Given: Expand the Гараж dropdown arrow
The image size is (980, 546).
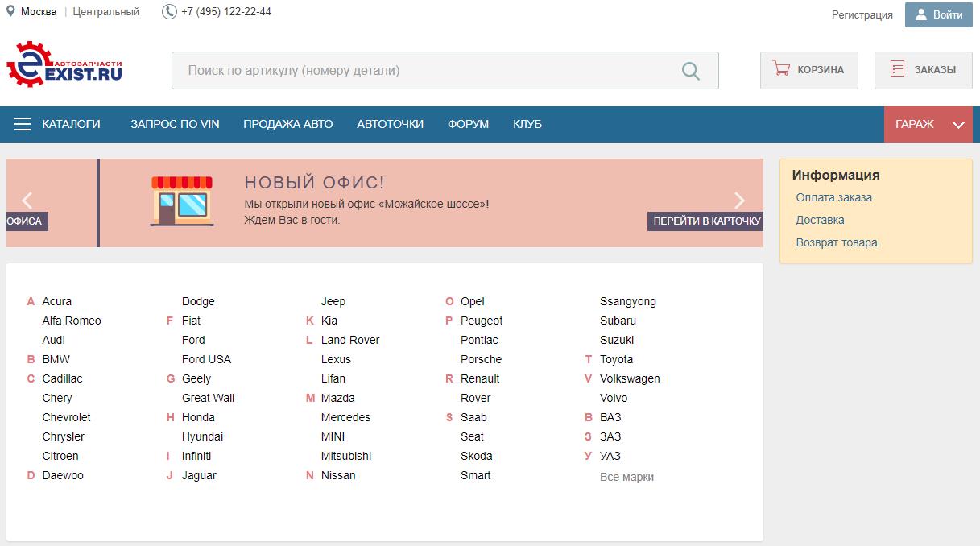Looking at the screenshot, I should (x=957, y=125).
